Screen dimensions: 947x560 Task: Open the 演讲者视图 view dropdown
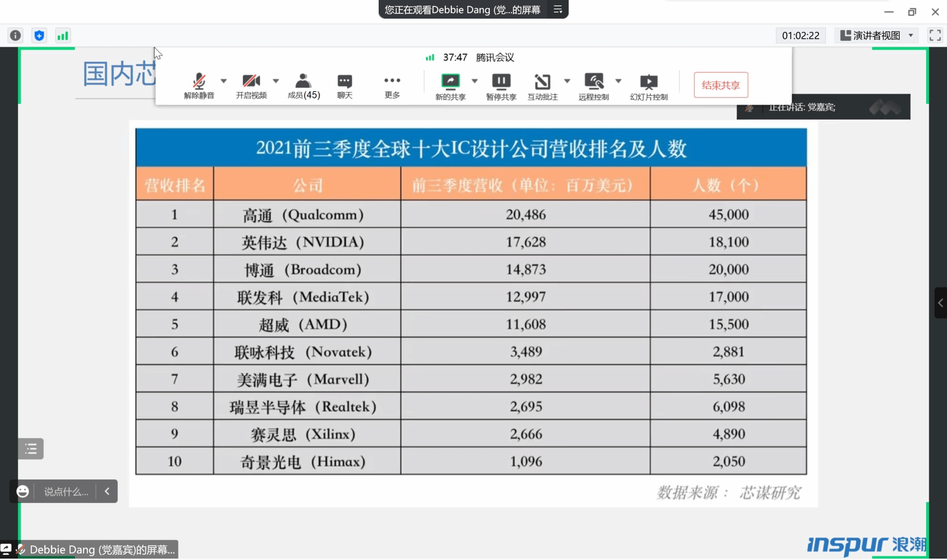pyautogui.click(x=876, y=36)
